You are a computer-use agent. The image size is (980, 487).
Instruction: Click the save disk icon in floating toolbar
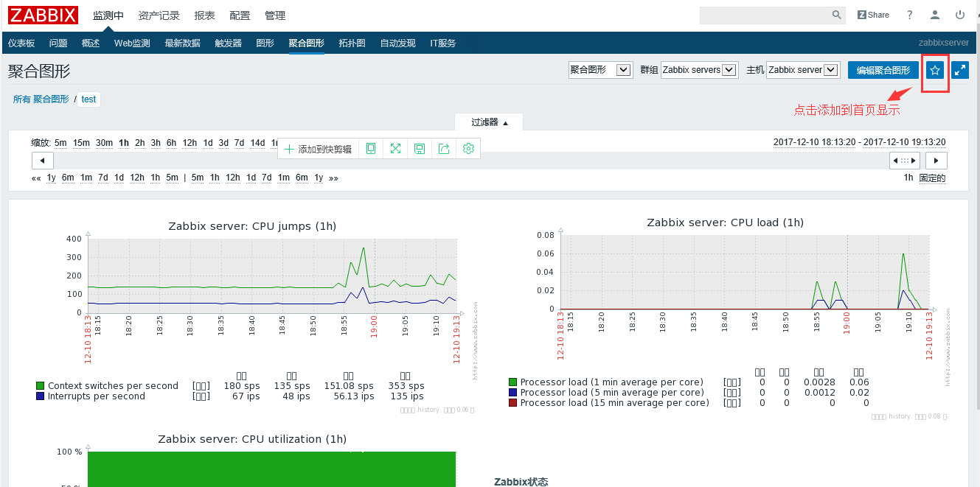[420, 149]
